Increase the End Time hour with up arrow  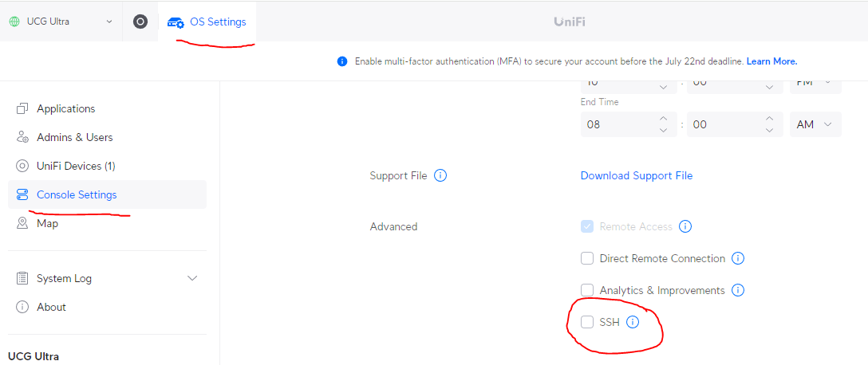pos(663,119)
